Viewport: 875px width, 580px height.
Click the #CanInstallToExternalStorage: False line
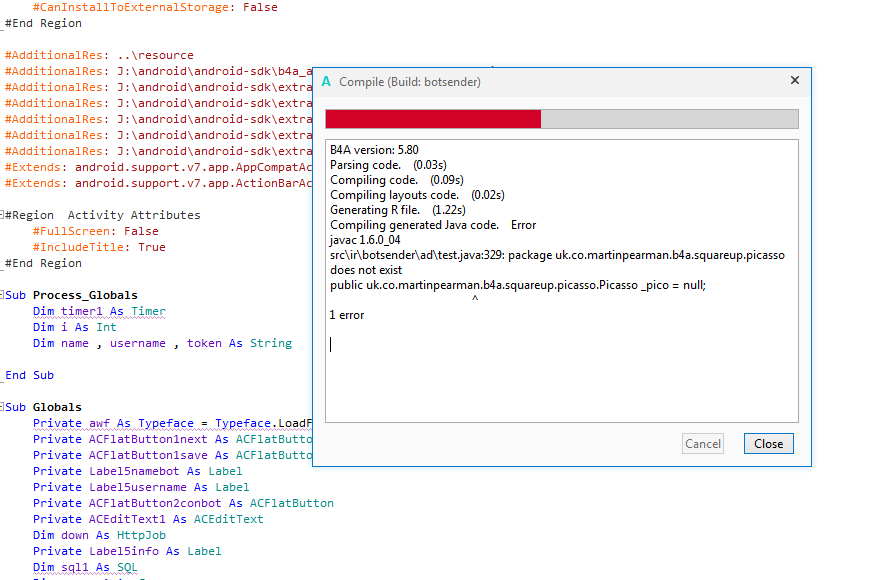coord(155,7)
